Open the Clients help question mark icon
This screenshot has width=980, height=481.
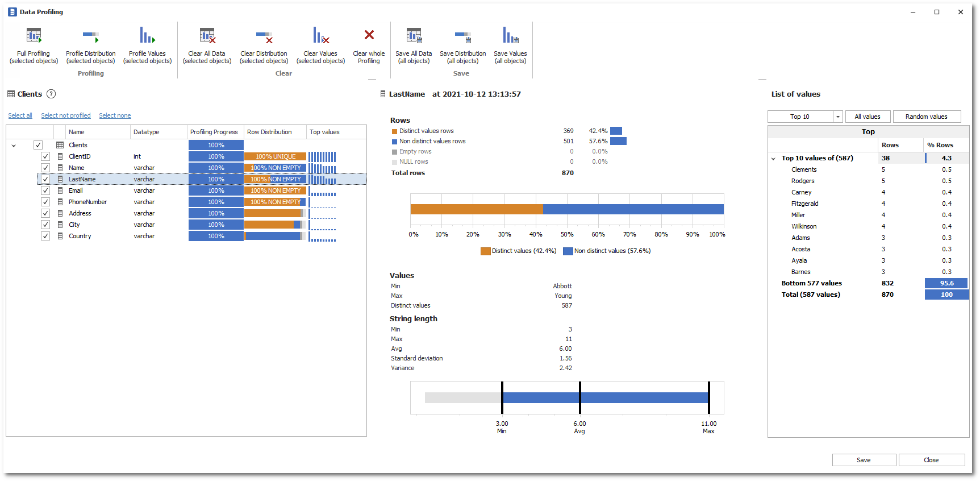coord(51,94)
